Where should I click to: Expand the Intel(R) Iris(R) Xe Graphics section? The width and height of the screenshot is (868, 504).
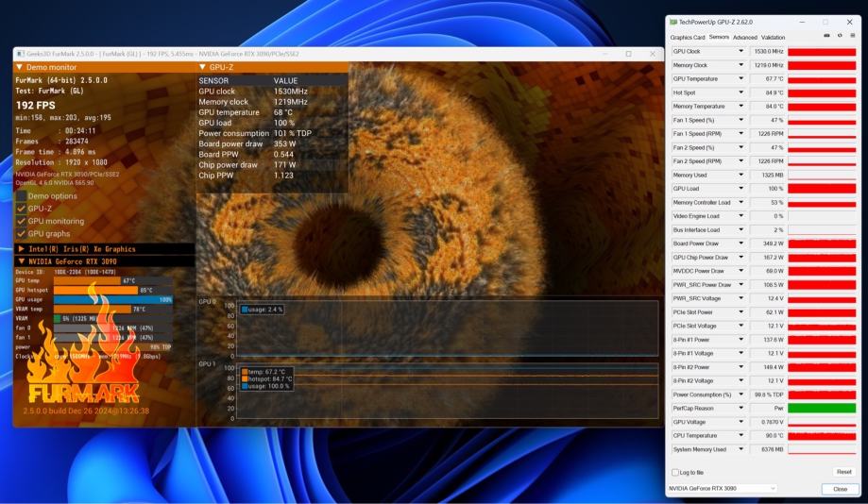coord(21,249)
